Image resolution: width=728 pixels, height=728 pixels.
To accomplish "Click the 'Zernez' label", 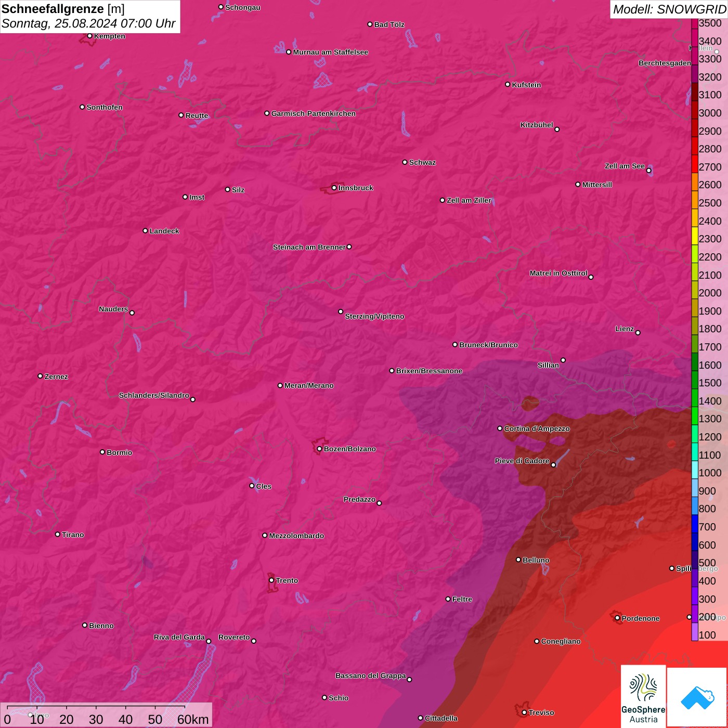I will click(x=56, y=376).
